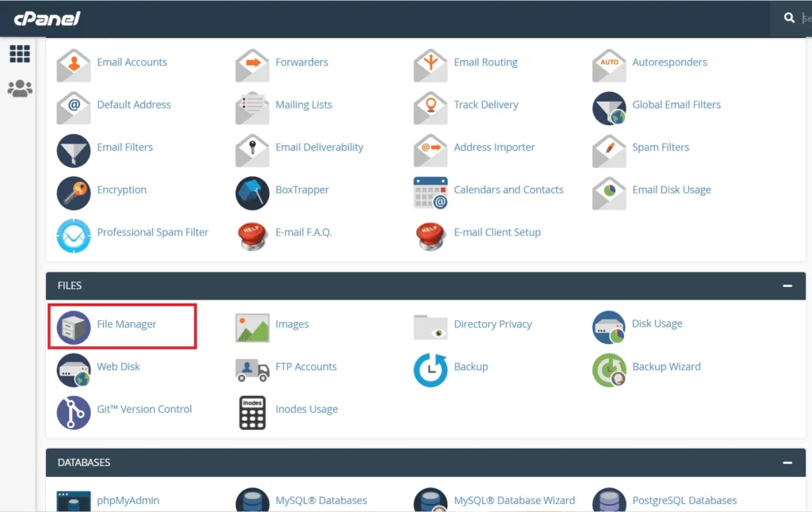The width and height of the screenshot is (812, 512).
Task: Click the Web Disk link
Action: pos(119,366)
